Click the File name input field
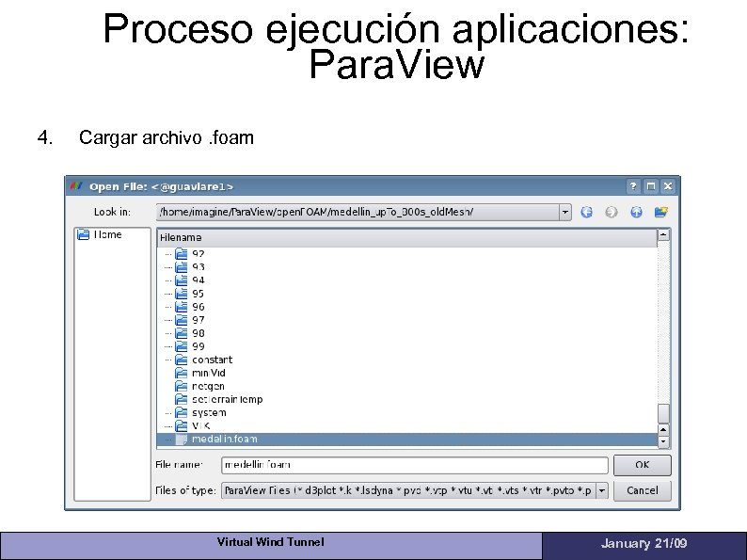The image size is (747, 560). [415, 465]
